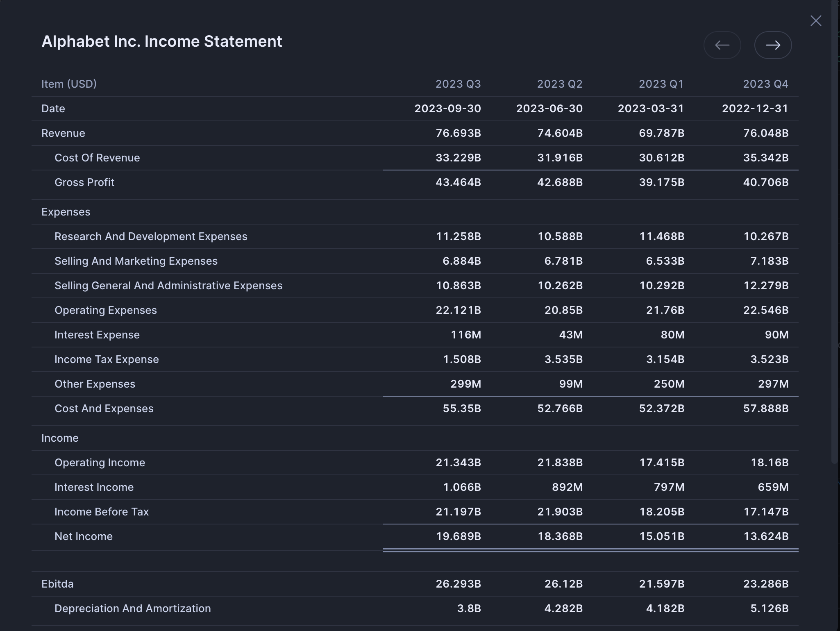Click the Interest Income label
The image size is (840, 631).
[x=94, y=487]
